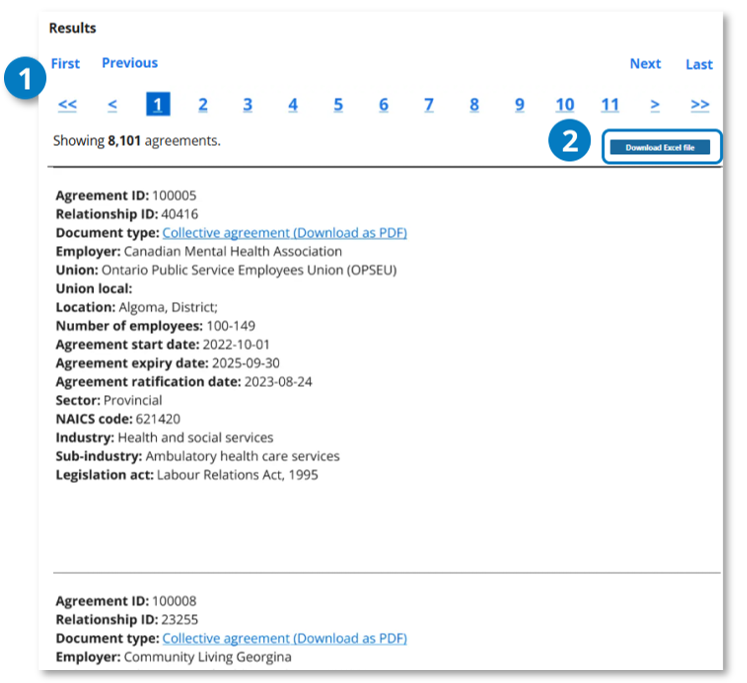This screenshot has width=747, height=683.
Task: Click the single-left arrow pagination link
Action: [x=112, y=104]
